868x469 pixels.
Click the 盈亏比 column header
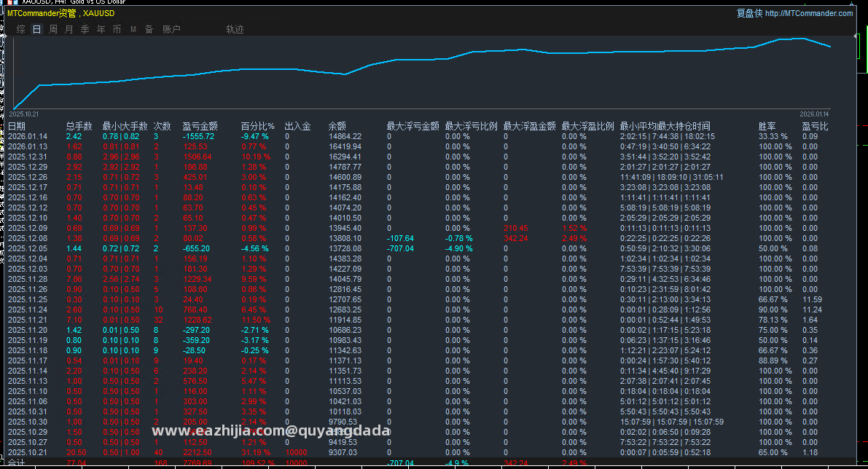815,126
